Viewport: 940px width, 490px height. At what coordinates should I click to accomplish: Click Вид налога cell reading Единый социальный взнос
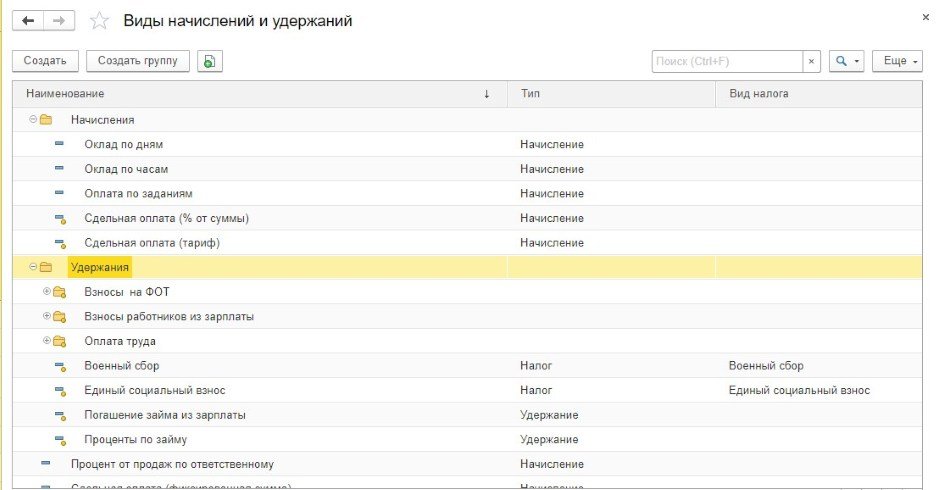(819, 390)
